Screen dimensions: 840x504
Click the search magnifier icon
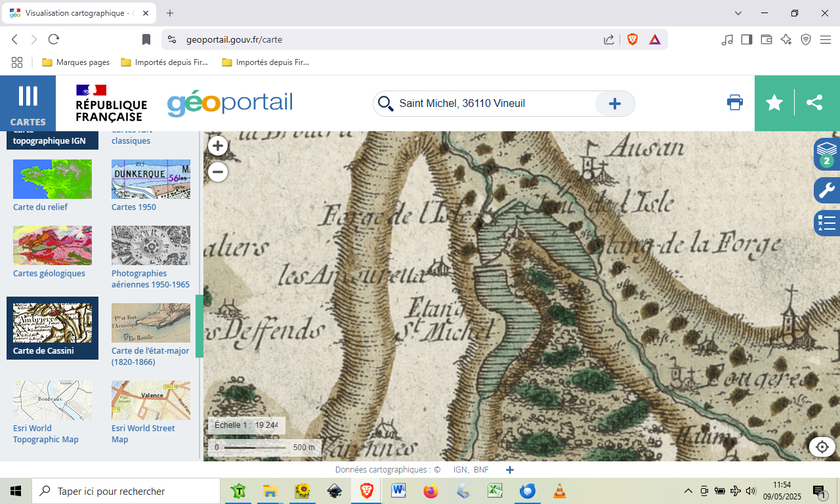(386, 104)
